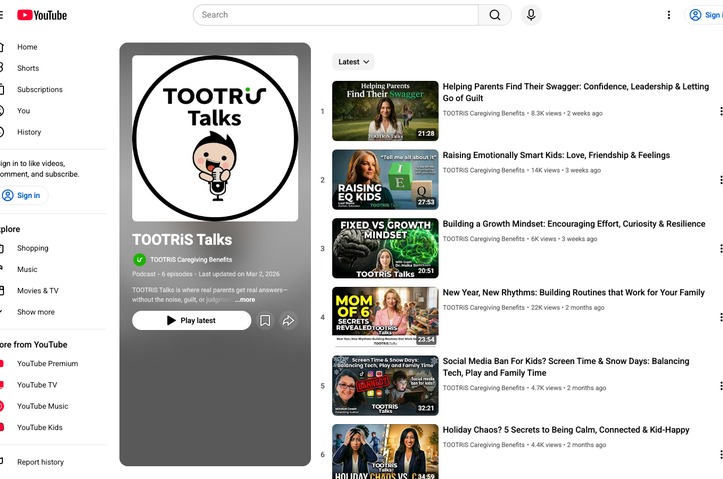This screenshot has height=479, width=723.
Task: Open You section in sidebar
Action: tap(24, 111)
